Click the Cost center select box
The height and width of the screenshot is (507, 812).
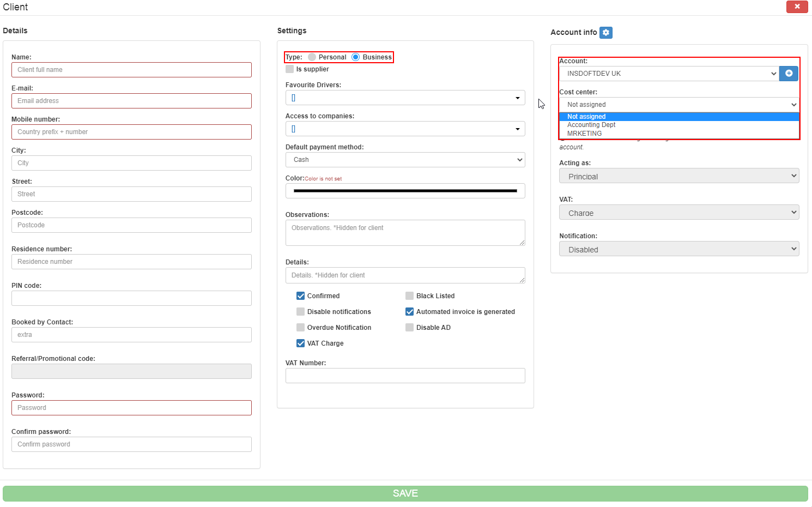[x=679, y=105]
